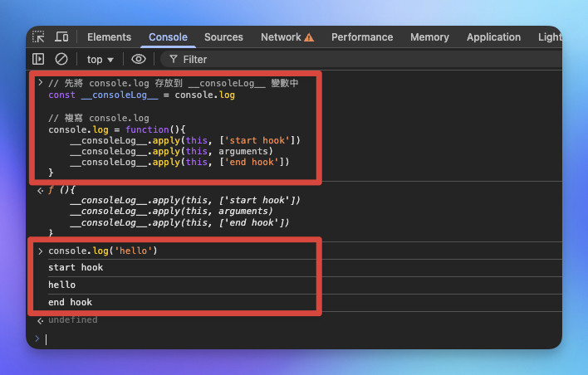The width and height of the screenshot is (588, 375).
Task: Click the Network warning triangle icon
Action: [309, 37]
